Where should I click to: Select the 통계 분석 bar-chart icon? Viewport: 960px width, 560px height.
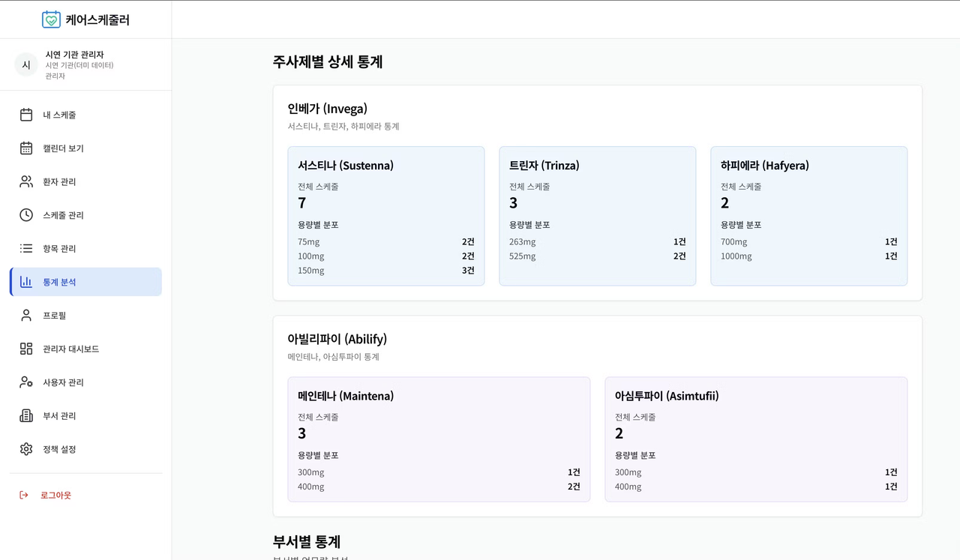[x=25, y=281]
